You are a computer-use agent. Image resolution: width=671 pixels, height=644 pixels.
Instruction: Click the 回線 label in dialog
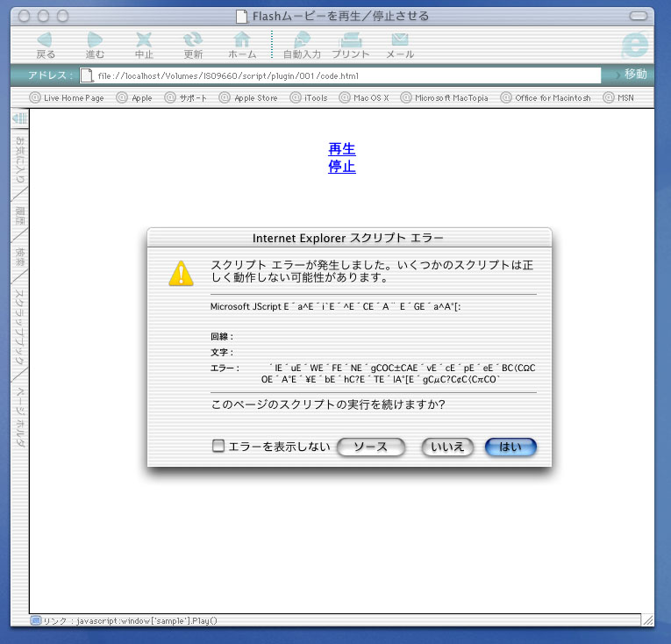[x=222, y=337]
